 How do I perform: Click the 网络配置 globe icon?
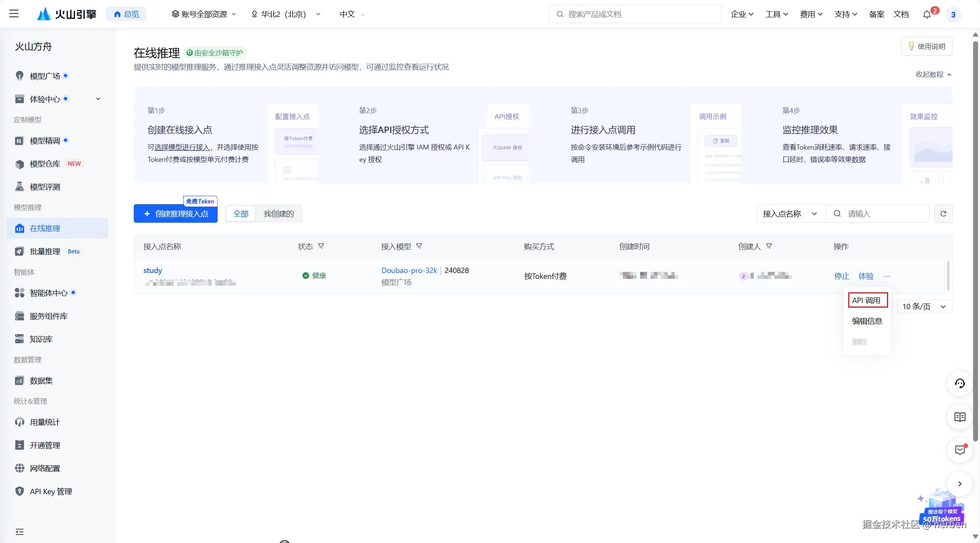[20, 468]
